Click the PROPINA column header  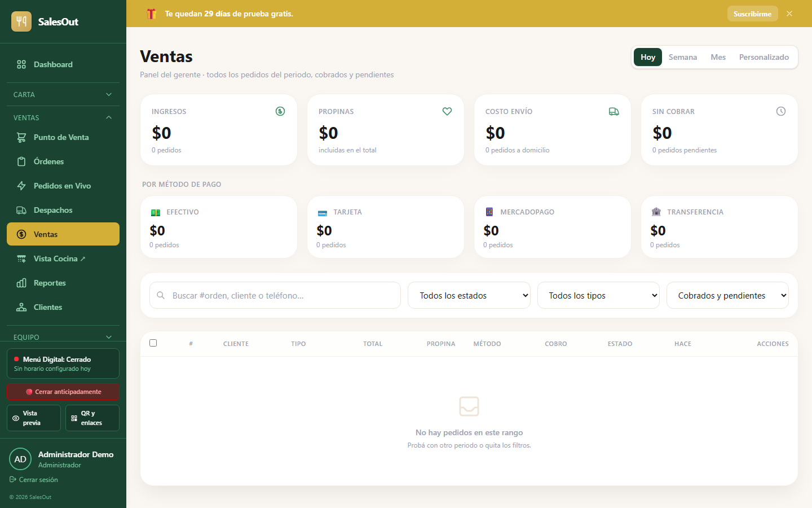[x=441, y=344]
